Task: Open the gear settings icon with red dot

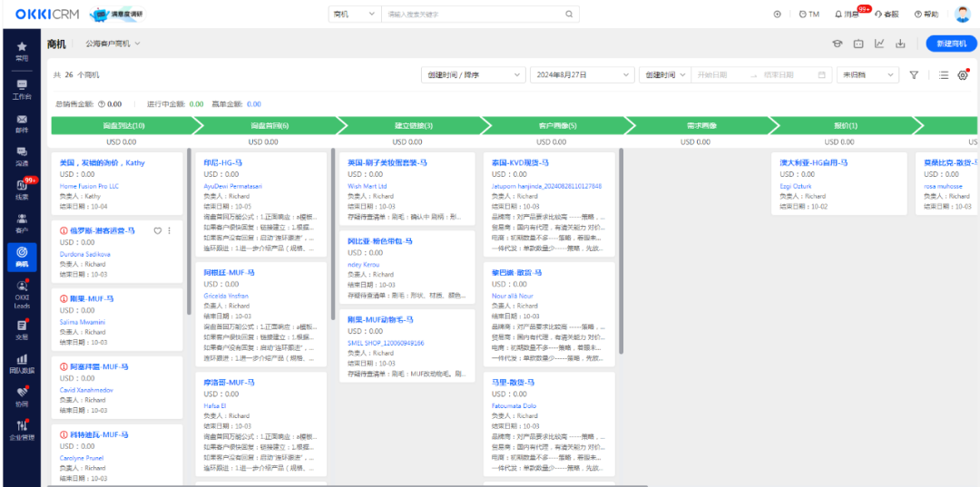Action: (x=963, y=75)
